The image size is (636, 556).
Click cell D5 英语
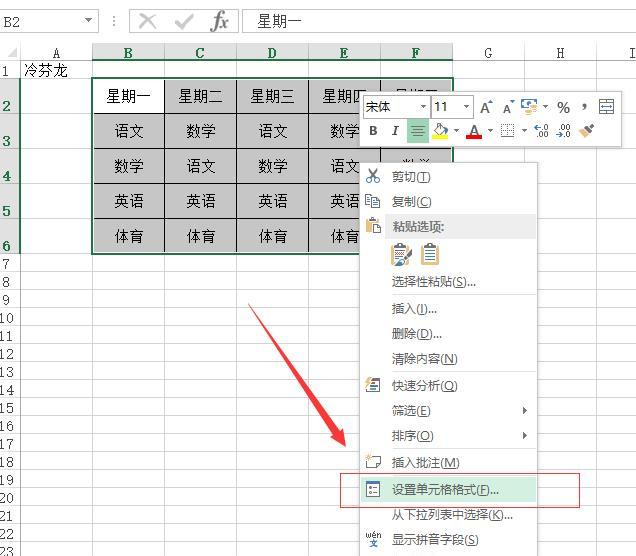click(x=272, y=201)
